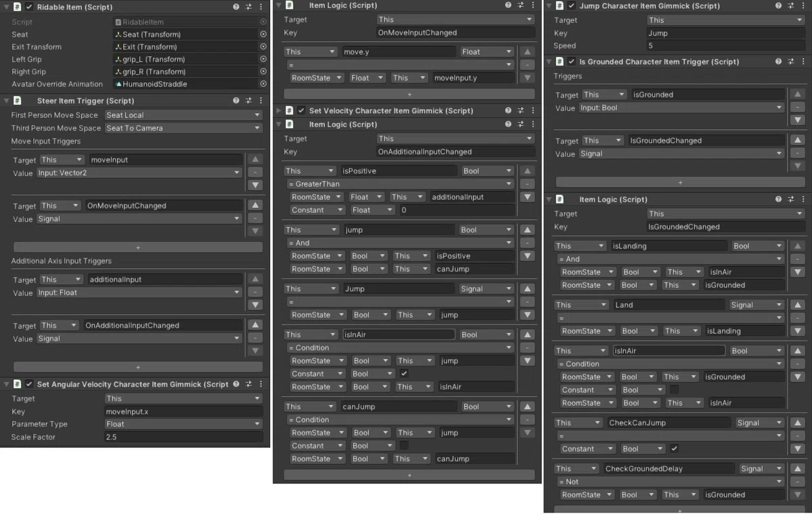This screenshot has width=812, height=514.
Task: Open the Not operator dropdown
Action: pyautogui.click(x=670, y=481)
